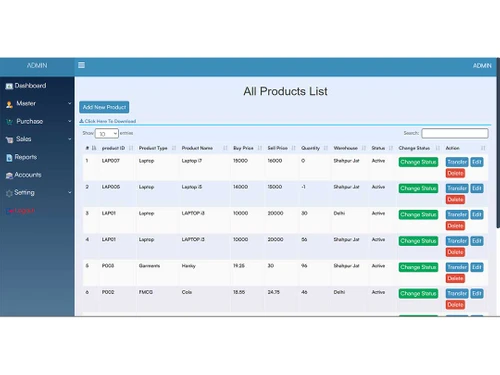Delete product P002 Cola
500x375 pixels.
click(x=455, y=305)
